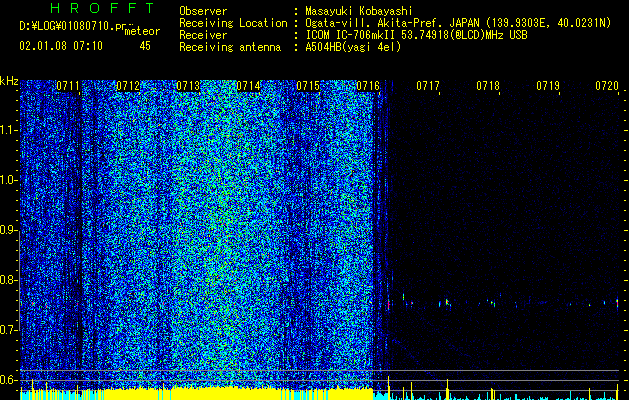Click the 0714 time marker
The width and height of the screenshot is (629, 400).
point(248,86)
